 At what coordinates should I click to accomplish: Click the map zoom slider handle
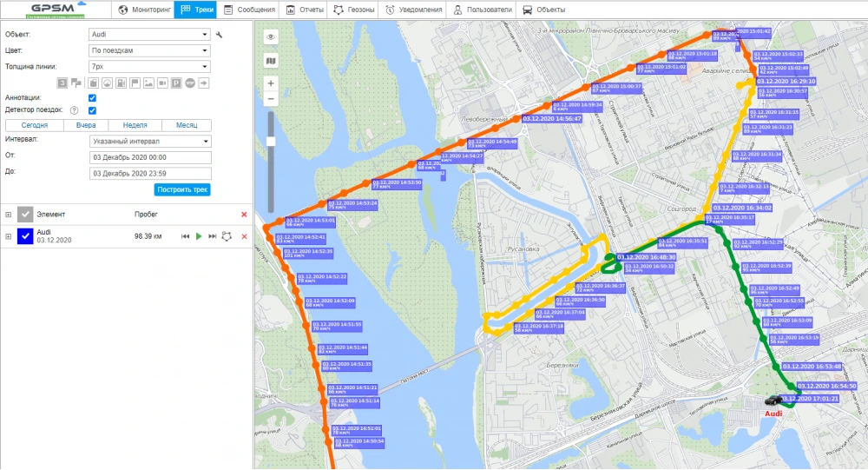point(271,141)
